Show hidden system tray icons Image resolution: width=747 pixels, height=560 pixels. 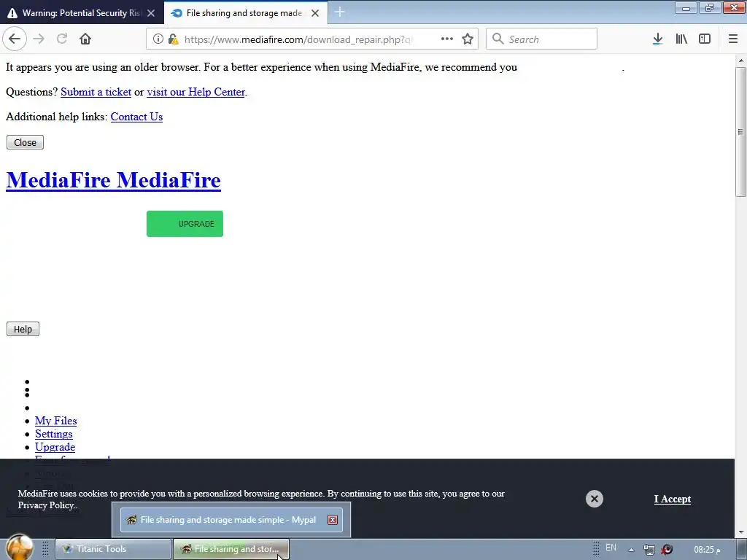631,550
